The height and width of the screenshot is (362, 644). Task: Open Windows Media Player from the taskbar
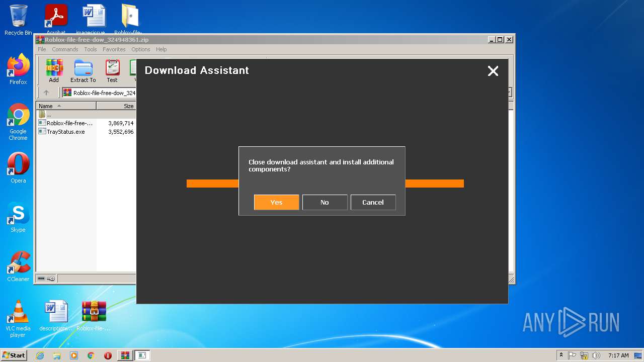pos(74,355)
